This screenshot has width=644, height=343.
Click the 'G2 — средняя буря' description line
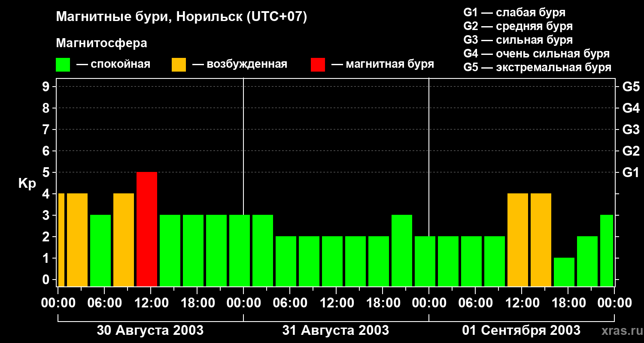pos(518,26)
